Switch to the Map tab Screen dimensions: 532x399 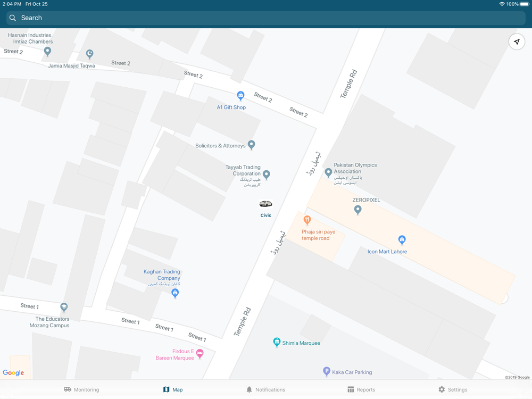click(173, 389)
